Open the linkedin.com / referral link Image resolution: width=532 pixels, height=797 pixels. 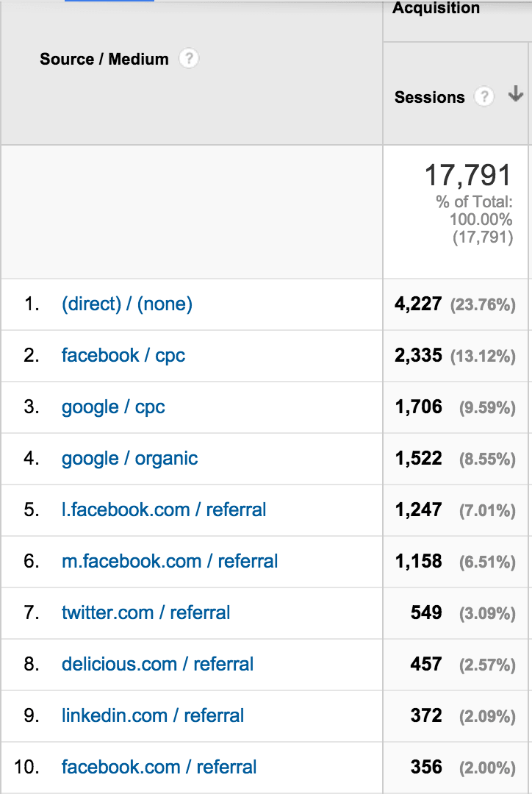click(153, 715)
